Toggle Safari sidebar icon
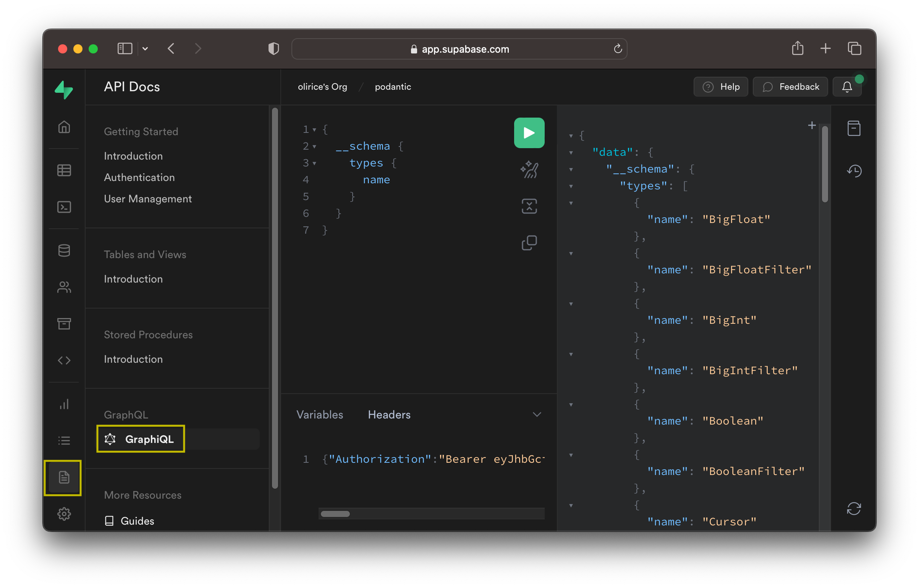 (x=125, y=48)
